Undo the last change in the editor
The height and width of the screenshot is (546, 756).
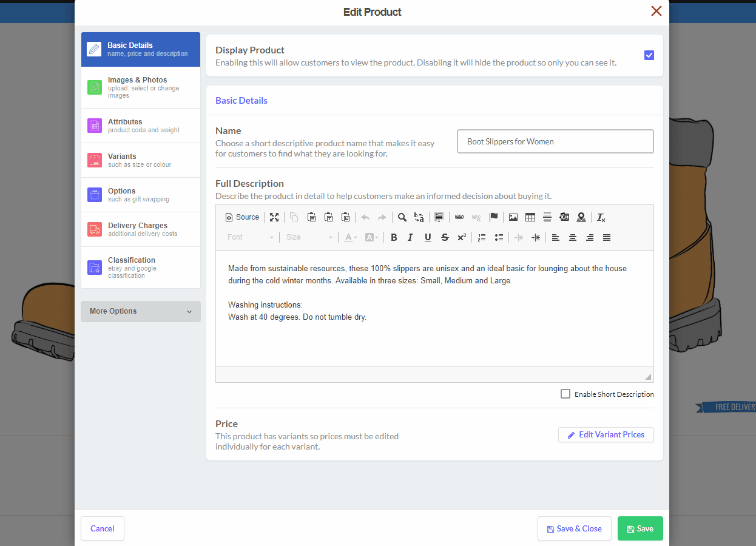point(365,217)
